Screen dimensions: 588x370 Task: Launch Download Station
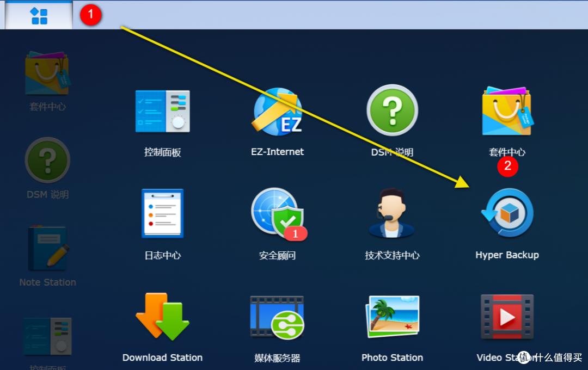pos(162,316)
